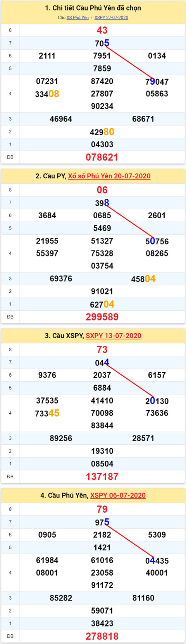Click the number 975 in table four
Image resolution: width=186 pixels, height=644 pixels.
102,522
